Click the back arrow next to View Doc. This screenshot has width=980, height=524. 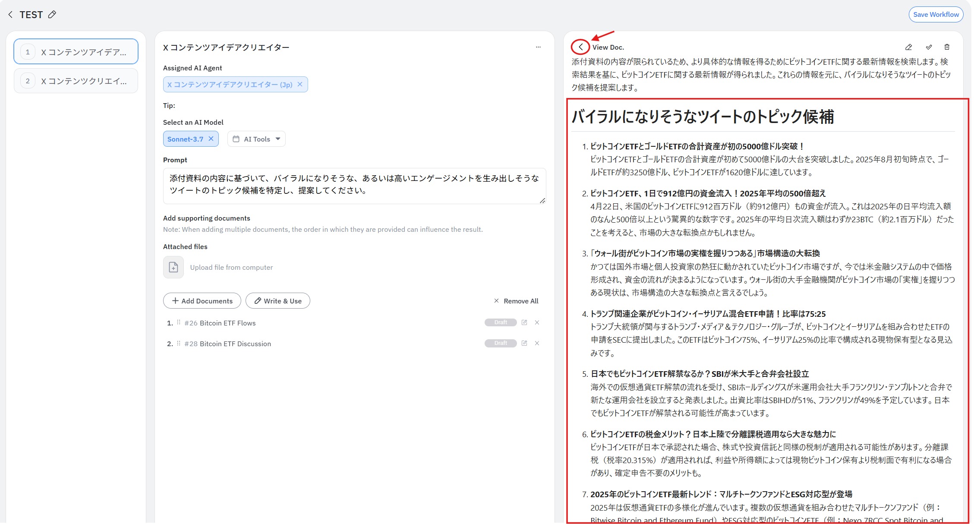coord(580,47)
